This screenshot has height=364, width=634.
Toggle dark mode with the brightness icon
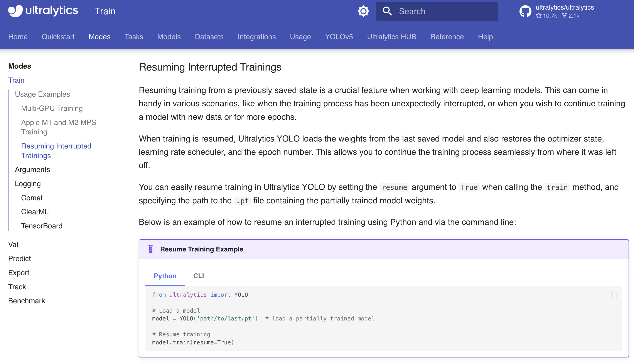tap(363, 11)
